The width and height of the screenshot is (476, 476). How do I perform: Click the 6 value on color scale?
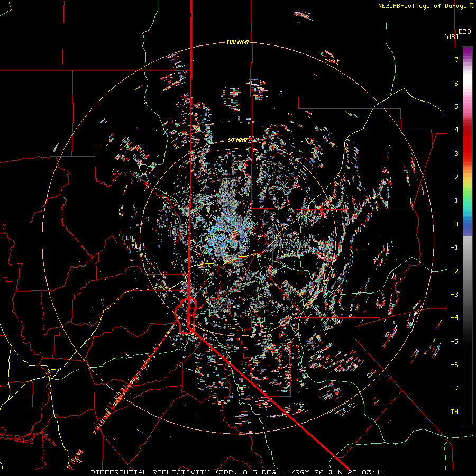coord(456,83)
